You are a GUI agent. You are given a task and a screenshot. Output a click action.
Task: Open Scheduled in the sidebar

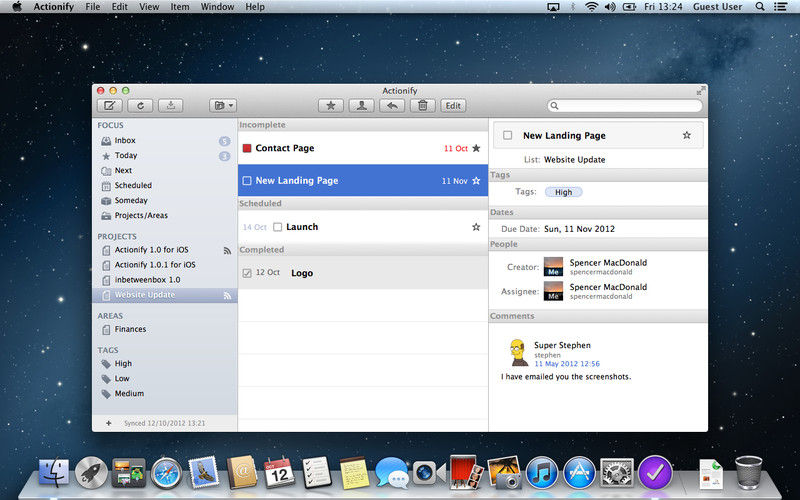coord(165,185)
